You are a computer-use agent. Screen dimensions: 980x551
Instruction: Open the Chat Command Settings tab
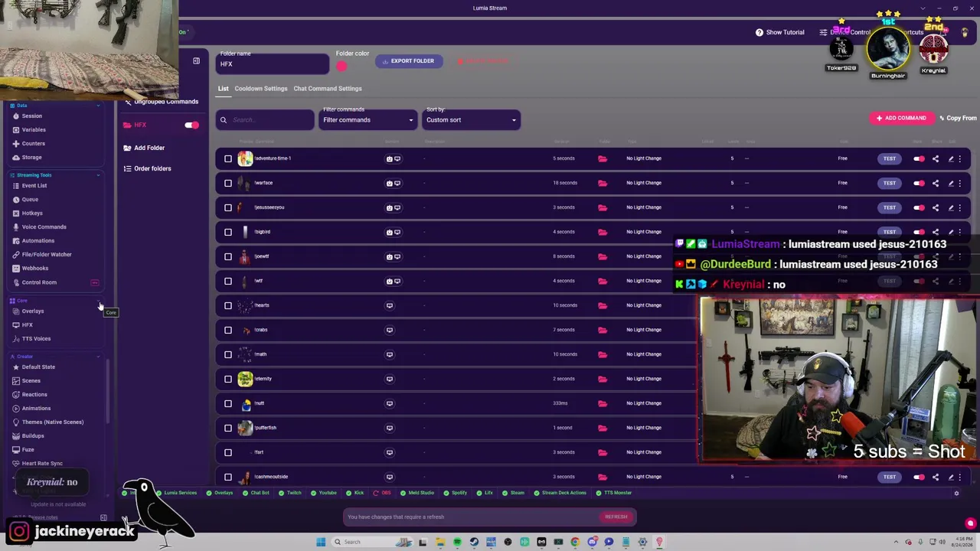pyautogui.click(x=328, y=89)
